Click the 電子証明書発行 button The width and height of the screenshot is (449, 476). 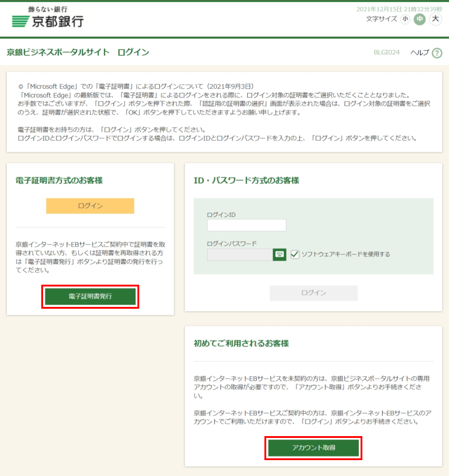tap(90, 296)
